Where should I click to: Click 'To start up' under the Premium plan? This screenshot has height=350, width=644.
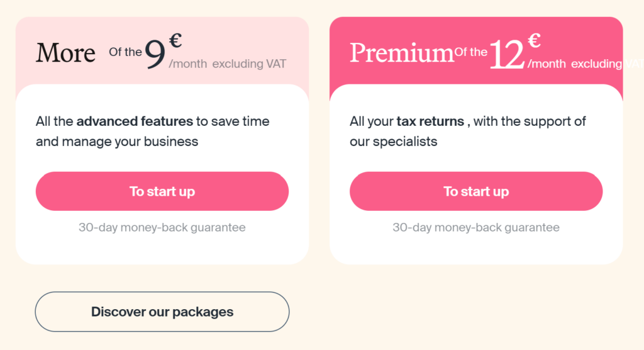476,191
